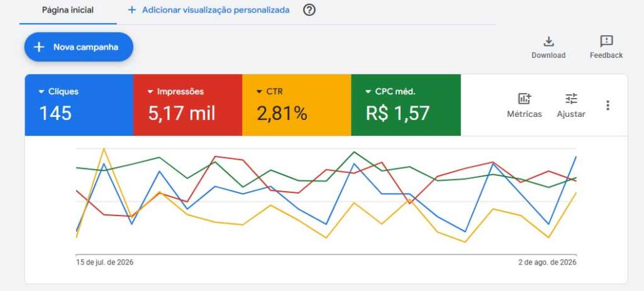Click the Ajustar sliders icon

pyautogui.click(x=571, y=99)
